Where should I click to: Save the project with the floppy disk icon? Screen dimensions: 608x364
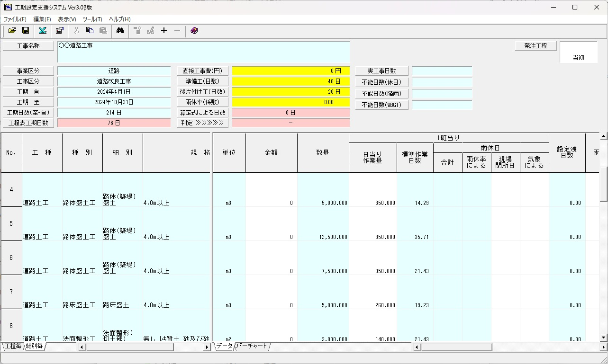[26, 31]
